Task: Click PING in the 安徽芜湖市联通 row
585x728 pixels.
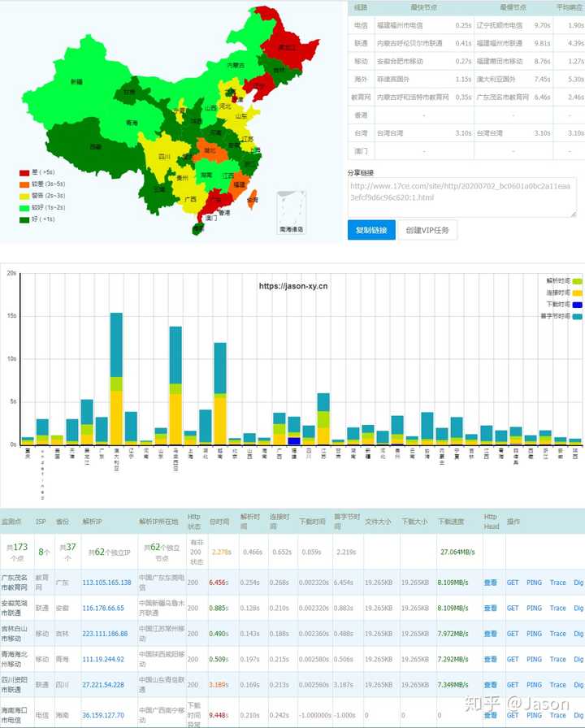Action: [x=534, y=608]
